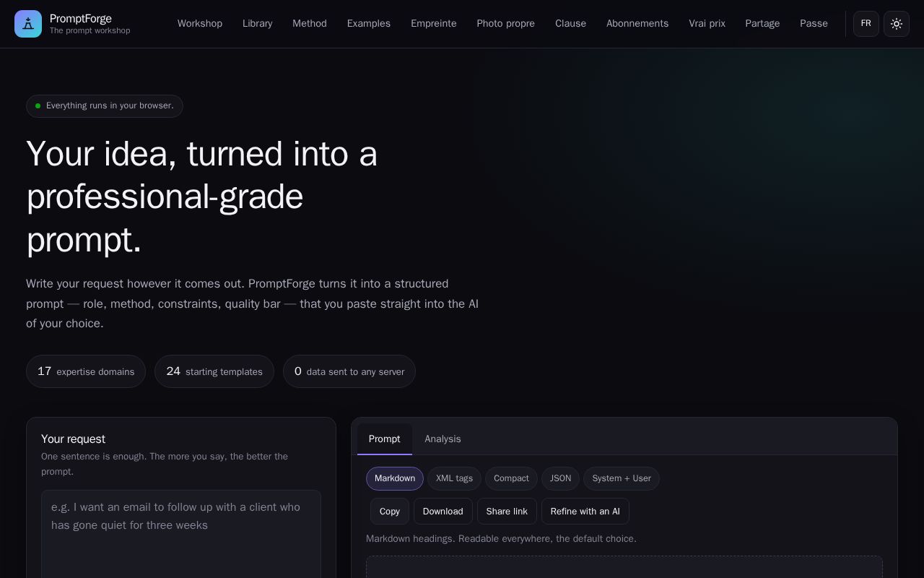The image size is (924, 578).
Task: Open the Vrai prix nav link
Action: 707,24
